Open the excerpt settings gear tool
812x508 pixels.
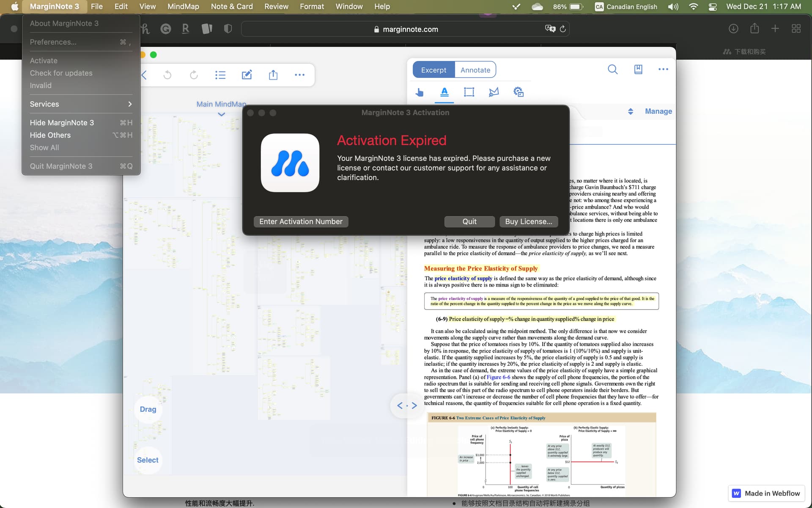coord(518,92)
